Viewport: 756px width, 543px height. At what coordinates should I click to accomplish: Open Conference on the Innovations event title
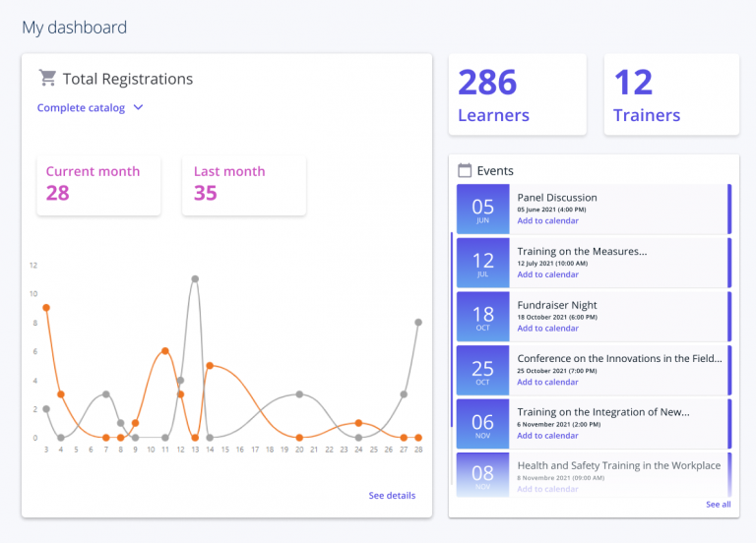click(619, 358)
